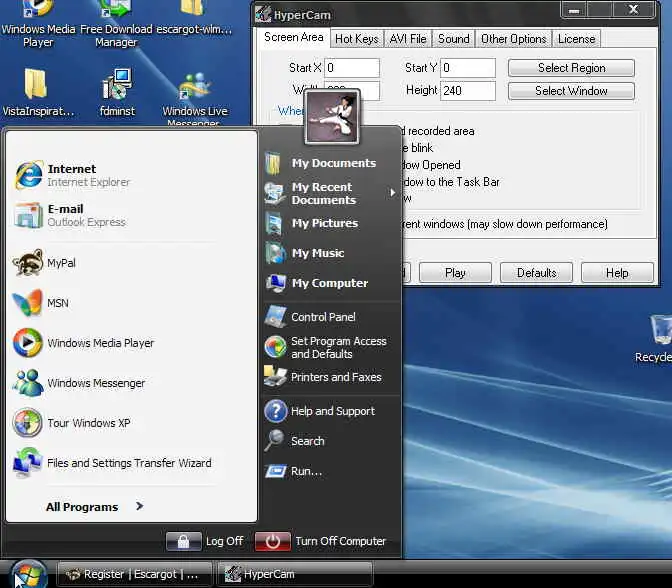Select the escargot-wlm desktop folder
This screenshot has height=588, width=672.
click(194, 18)
